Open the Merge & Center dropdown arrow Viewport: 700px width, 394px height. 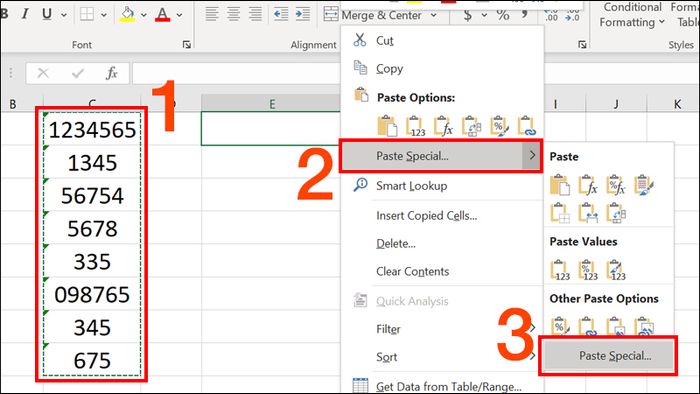pyautogui.click(x=433, y=15)
